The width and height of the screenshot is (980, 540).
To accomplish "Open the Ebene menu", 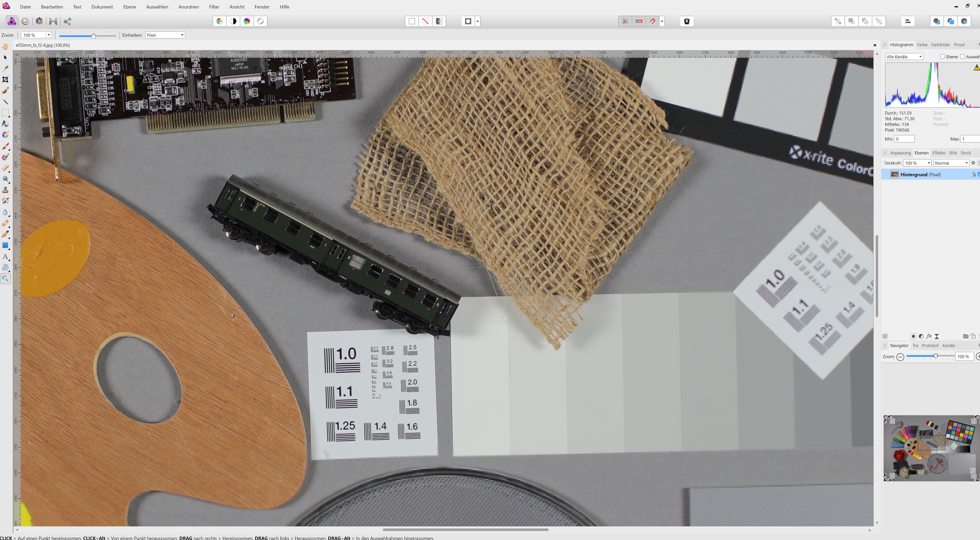I will [x=129, y=7].
